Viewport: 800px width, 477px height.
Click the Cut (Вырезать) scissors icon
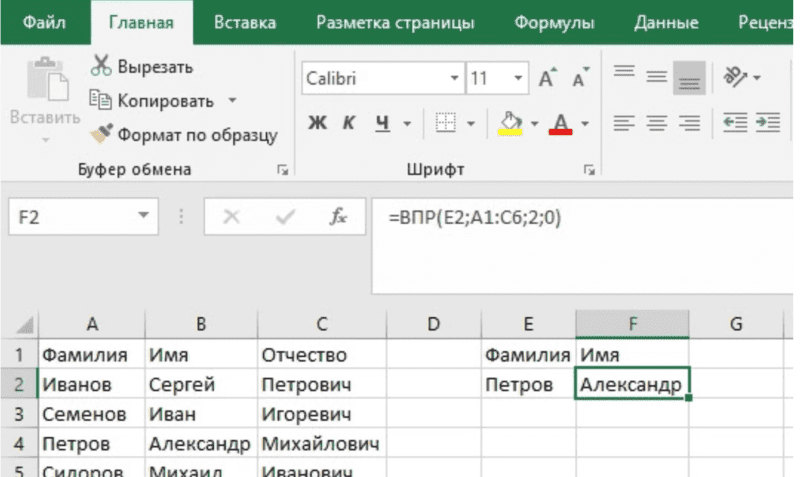[x=101, y=67]
